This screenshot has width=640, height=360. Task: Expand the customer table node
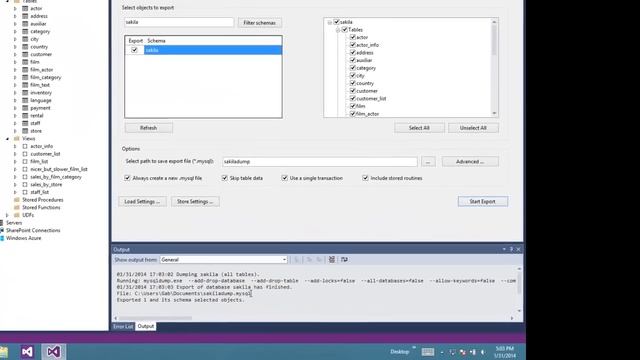(15, 54)
